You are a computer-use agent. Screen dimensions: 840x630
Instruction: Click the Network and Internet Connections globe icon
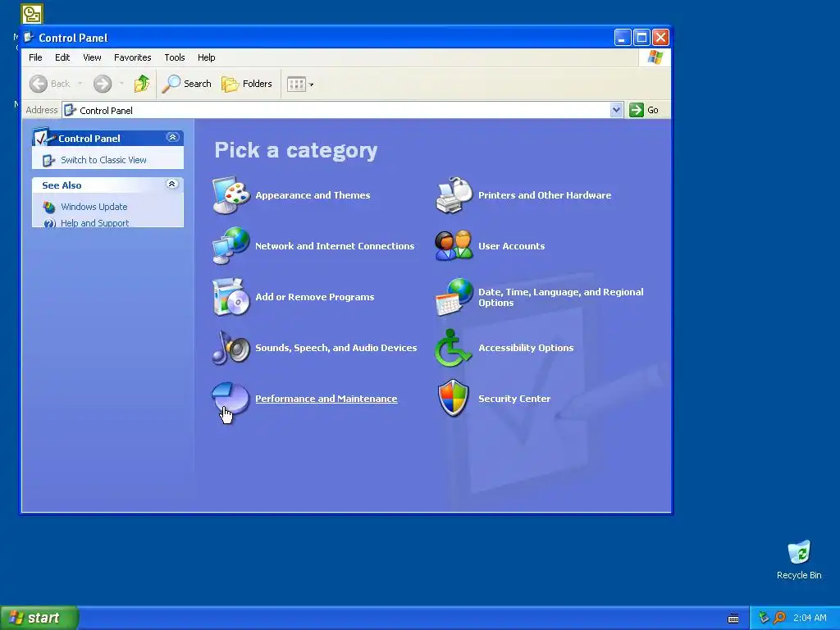click(231, 245)
